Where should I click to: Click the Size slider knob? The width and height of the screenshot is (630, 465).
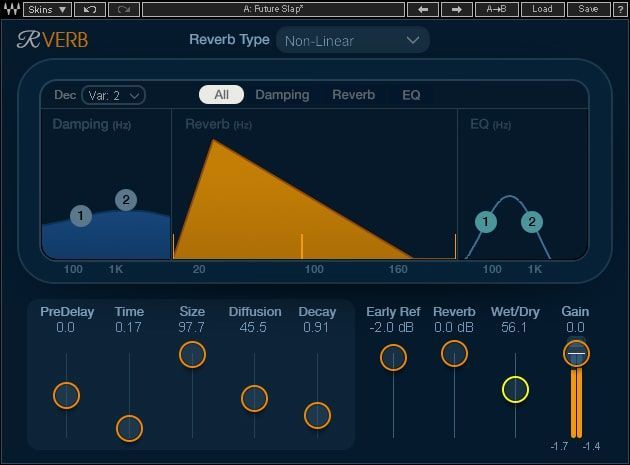tap(192, 354)
